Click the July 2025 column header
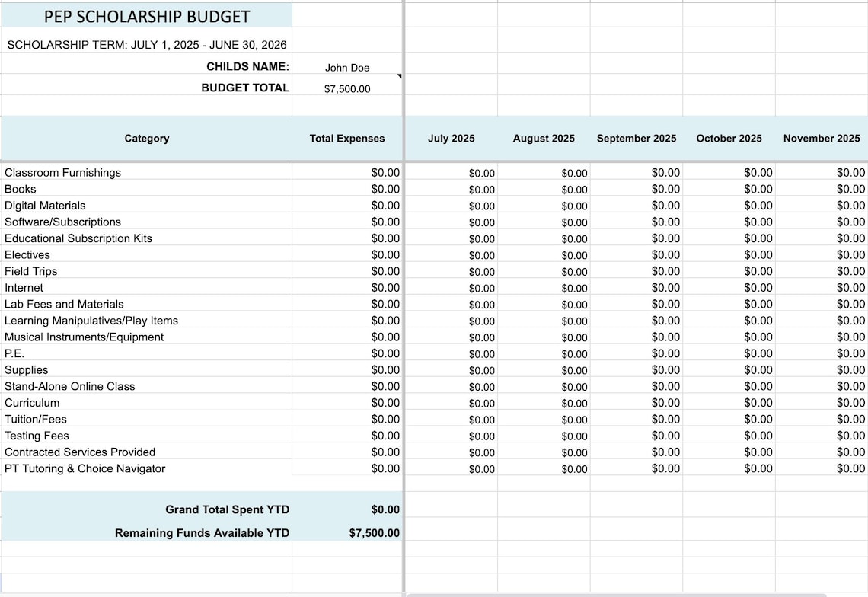The width and height of the screenshot is (868, 597). click(x=451, y=139)
